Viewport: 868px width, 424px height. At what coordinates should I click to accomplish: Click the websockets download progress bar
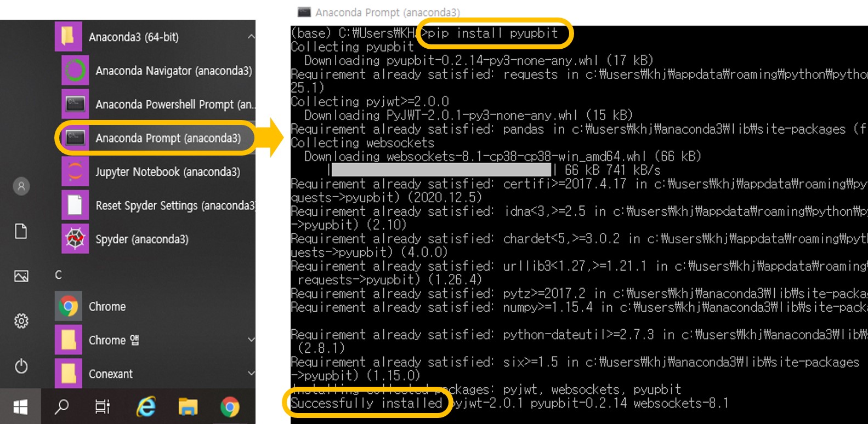coord(441,170)
